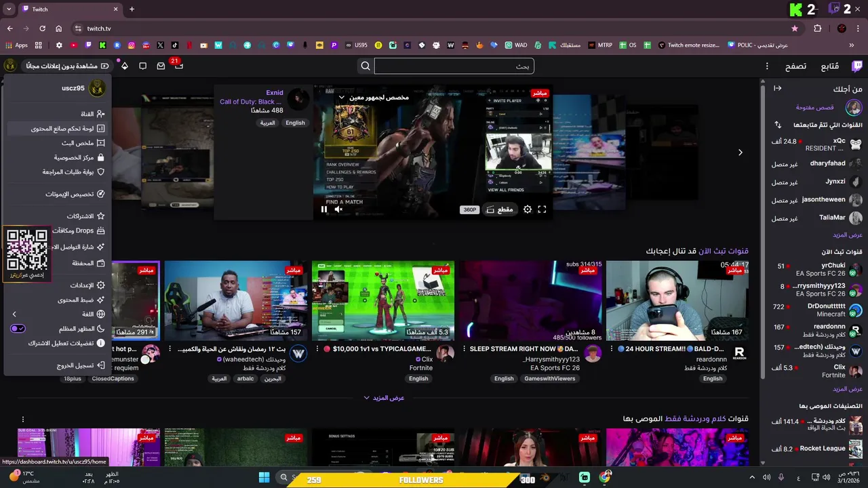868x488 pixels.
Task: Bookmark this page with star icon
Action: coord(795,28)
